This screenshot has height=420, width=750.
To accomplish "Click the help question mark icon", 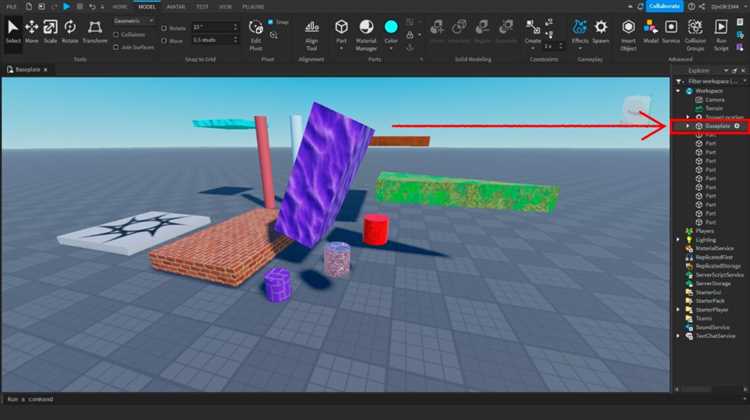I will (x=692, y=7).
